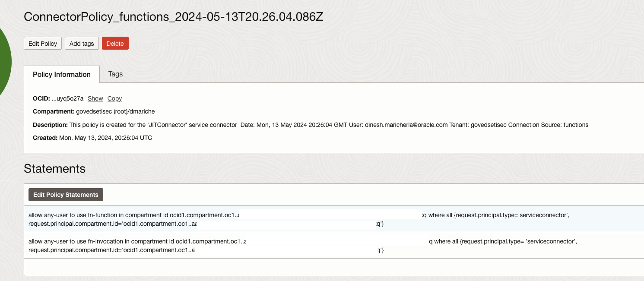644x281 pixels.
Task: Delete this connector policy
Action: pyautogui.click(x=115, y=44)
